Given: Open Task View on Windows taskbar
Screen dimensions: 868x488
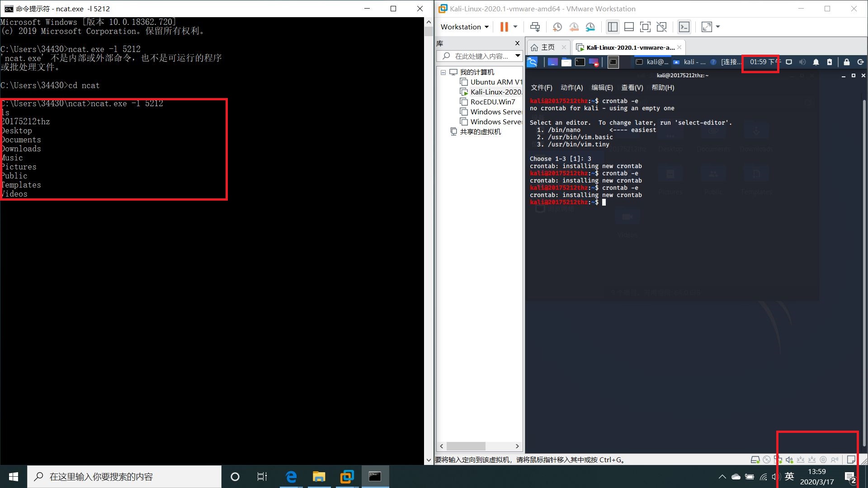Looking at the screenshot, I should (x=262, y=477).
